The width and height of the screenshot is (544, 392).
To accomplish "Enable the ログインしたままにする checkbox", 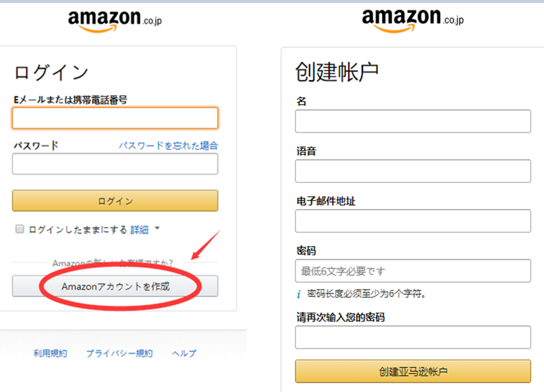I will [x=20, y=229].
